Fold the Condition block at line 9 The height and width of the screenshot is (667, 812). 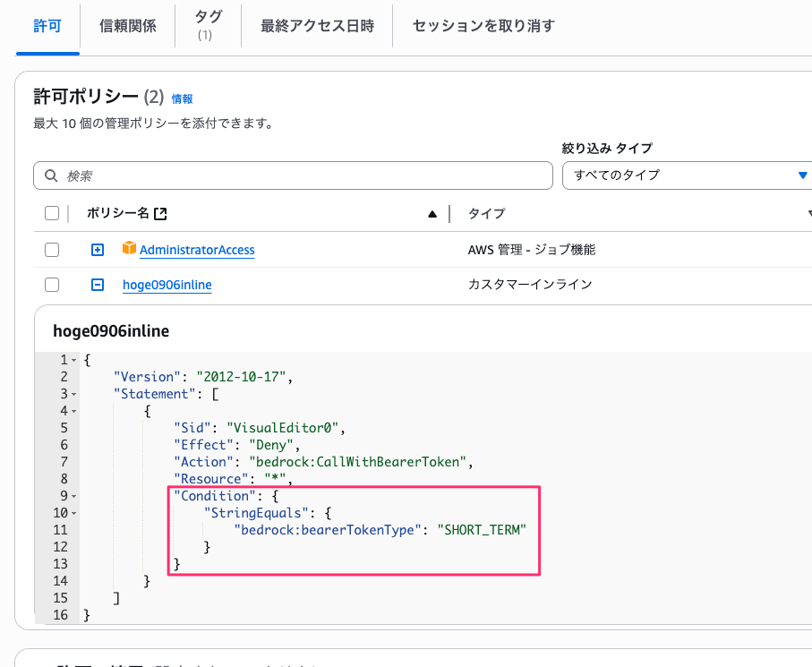coord(74,496)
